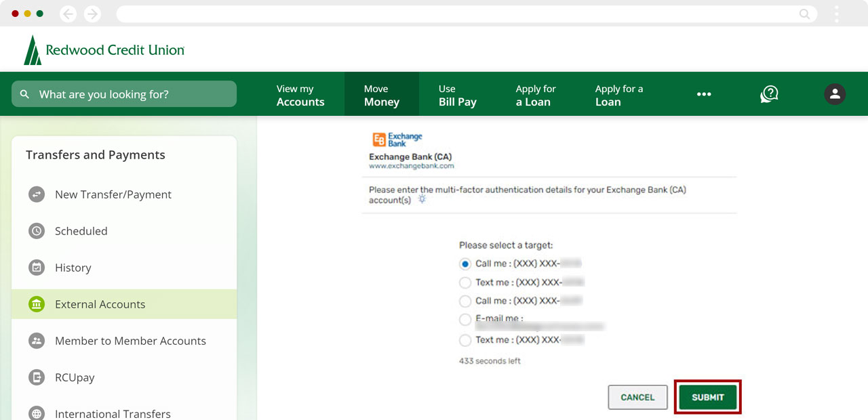
Task: Click the External Accounts bank icon
Action: point(37,304)
